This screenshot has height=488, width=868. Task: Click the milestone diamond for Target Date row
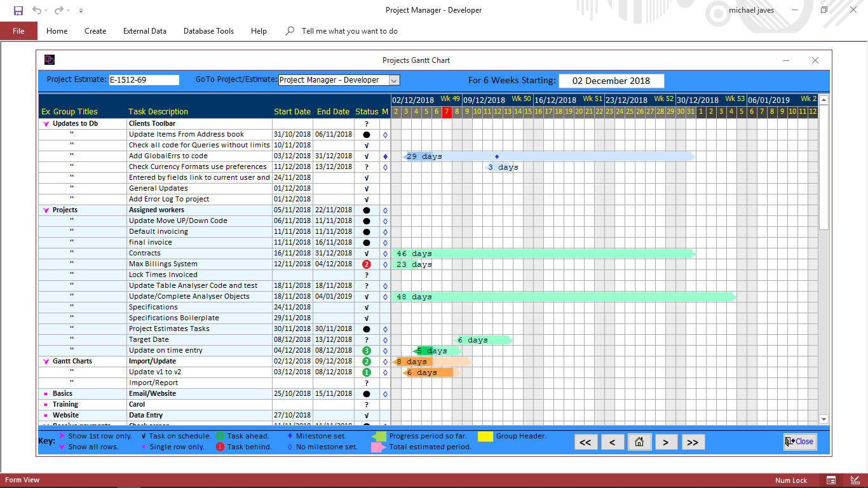(385, 340)
